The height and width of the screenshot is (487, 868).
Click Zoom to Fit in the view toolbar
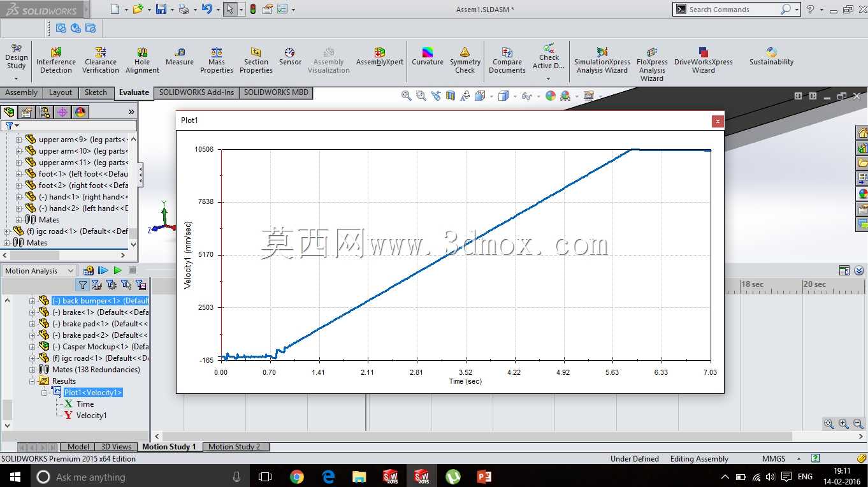(407, 96)
